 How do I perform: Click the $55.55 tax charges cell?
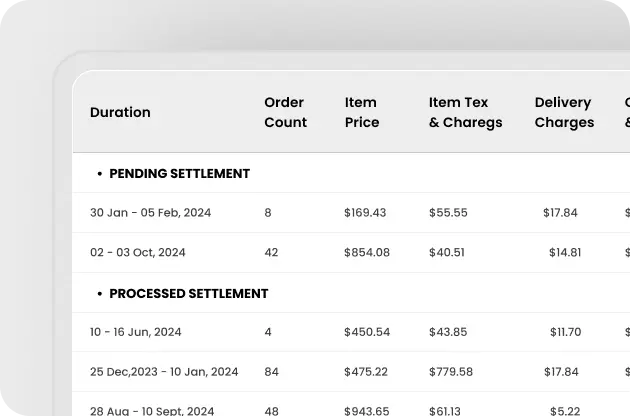pos(448,213)
